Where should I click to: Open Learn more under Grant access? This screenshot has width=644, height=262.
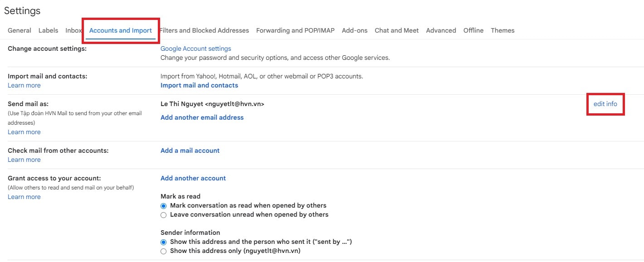[x=24, y=197]
